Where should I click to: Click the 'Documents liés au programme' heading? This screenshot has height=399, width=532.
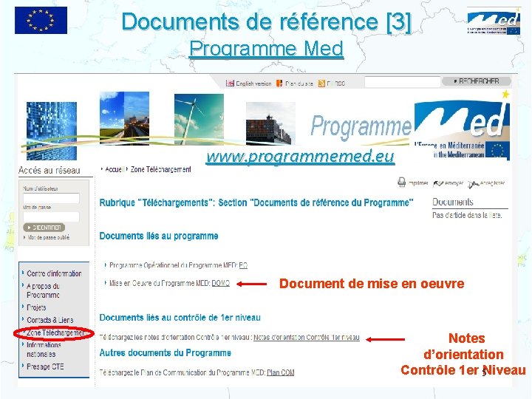click(x=159, y=236)
